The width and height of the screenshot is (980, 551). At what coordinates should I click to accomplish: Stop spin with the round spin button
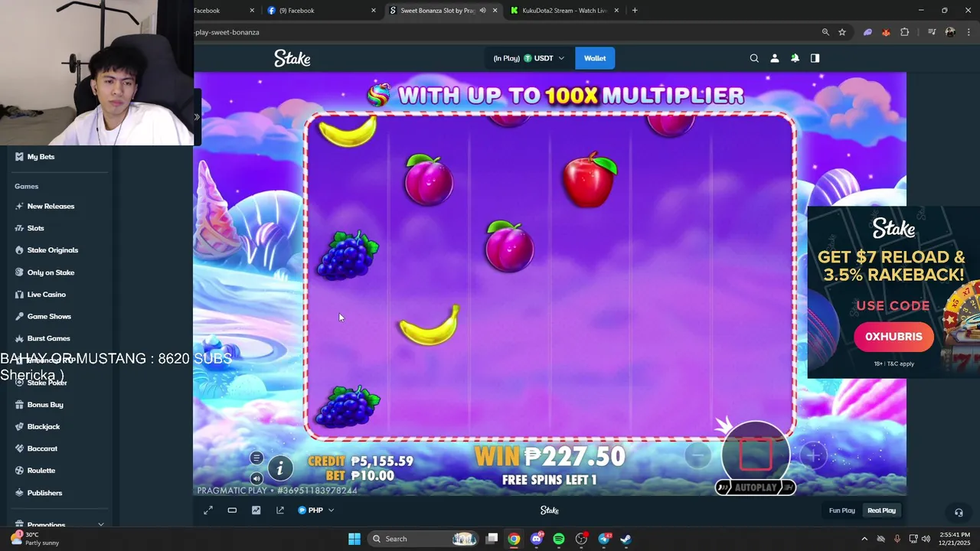click(x=756, y=455)
